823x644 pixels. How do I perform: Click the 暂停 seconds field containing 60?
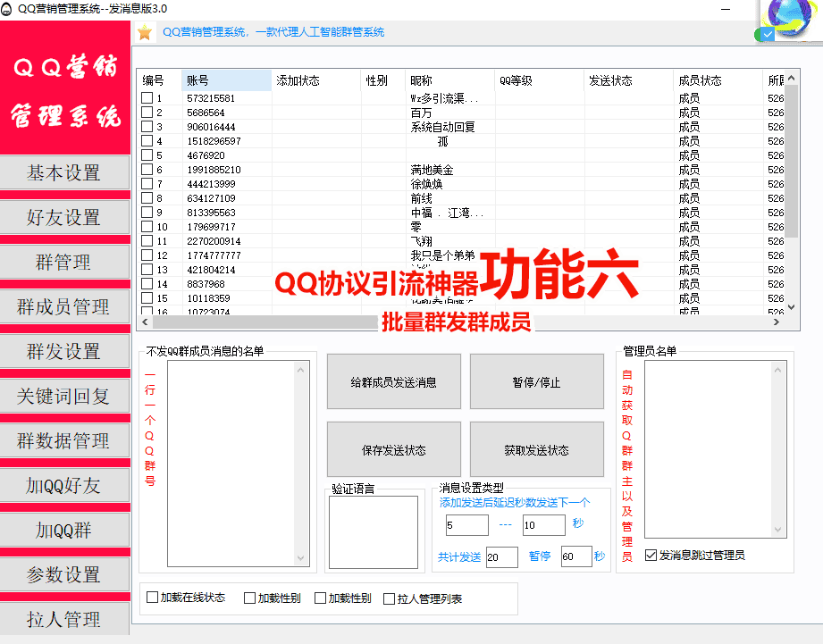(x=576, y=556)
